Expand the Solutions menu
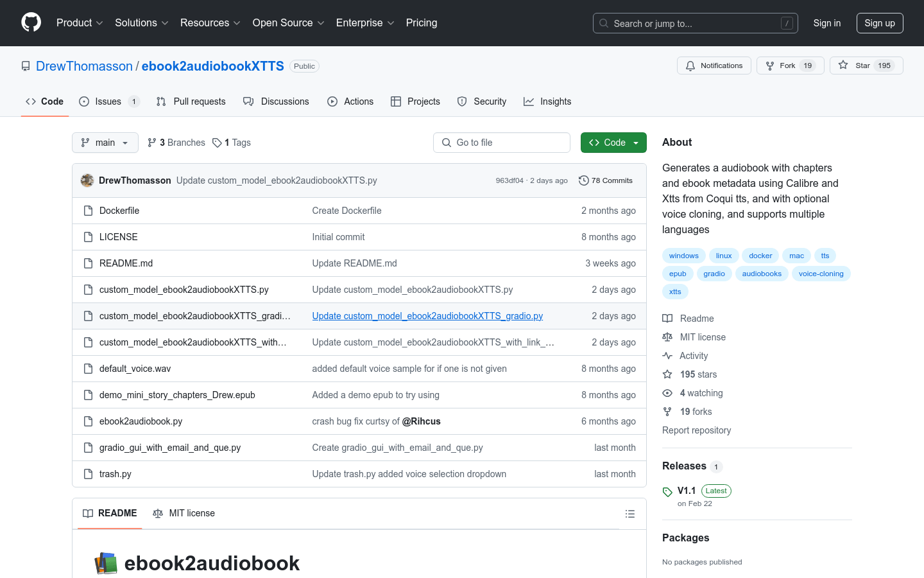 142,23
